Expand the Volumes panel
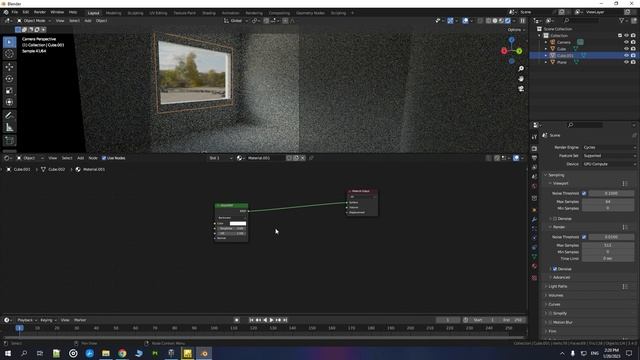 [556, 296]
